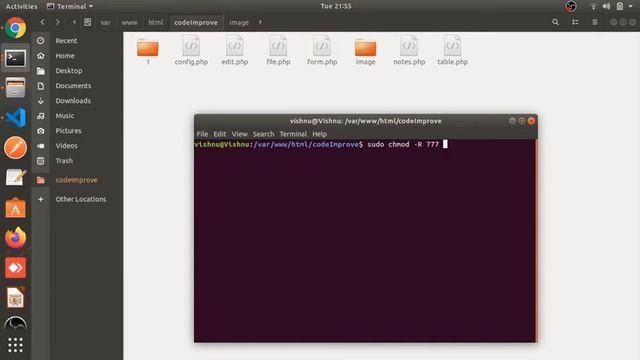Open the text editor dock icon
The image size is (640, 360).
[16, 178]
